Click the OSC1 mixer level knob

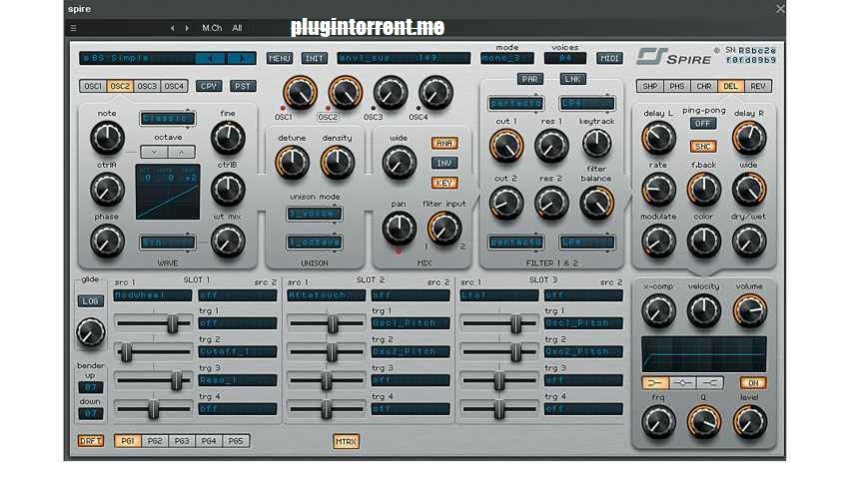[300, 93]
